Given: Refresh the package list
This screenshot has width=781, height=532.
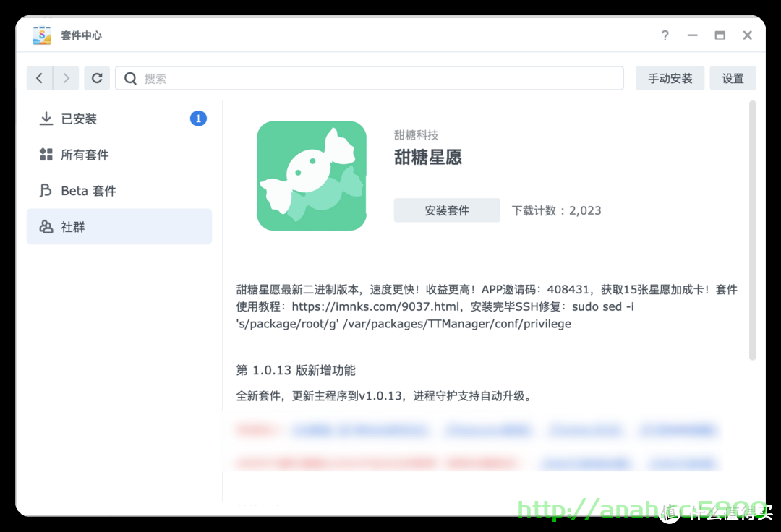Looking at the screenshot, I should (97, 78).
